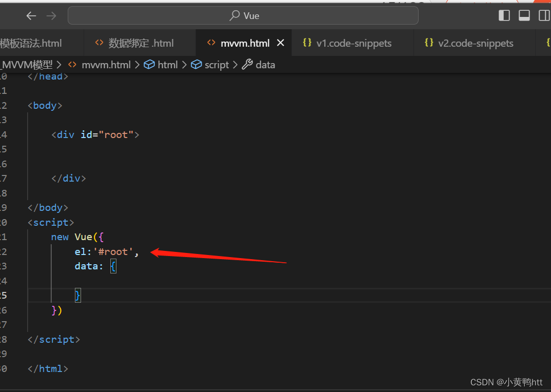Click the code icon beside mvvm.html breadcrumb
This screenshot has height=392, width=551.
72,64
